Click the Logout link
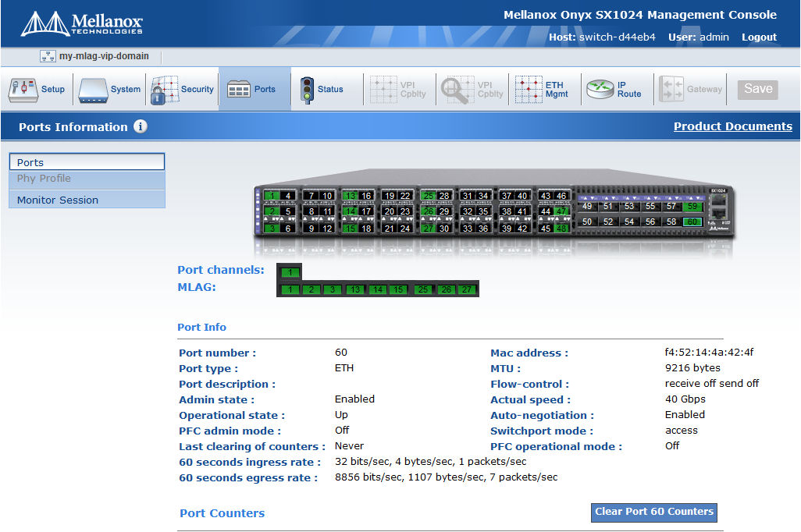The height and width of the screenshot is (532, 801). [759, 37]
